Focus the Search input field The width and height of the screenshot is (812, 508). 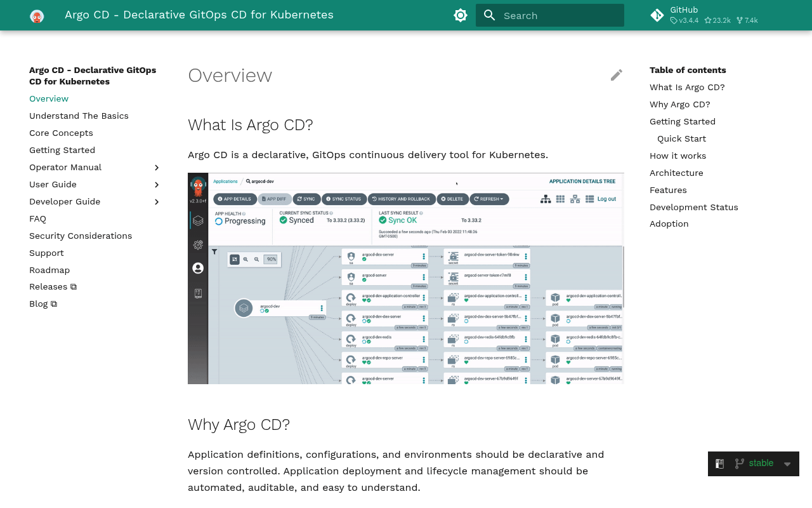pos(550,15)
